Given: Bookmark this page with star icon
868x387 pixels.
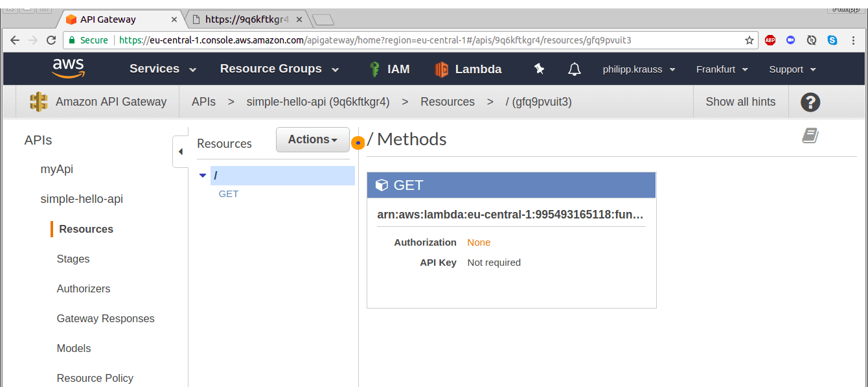Looking at the screenshot, I should (x=749, y=40).
